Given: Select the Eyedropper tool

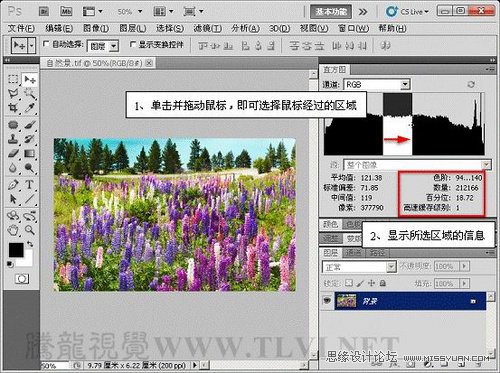Looking at the screenshot, I should coord(29,108).
